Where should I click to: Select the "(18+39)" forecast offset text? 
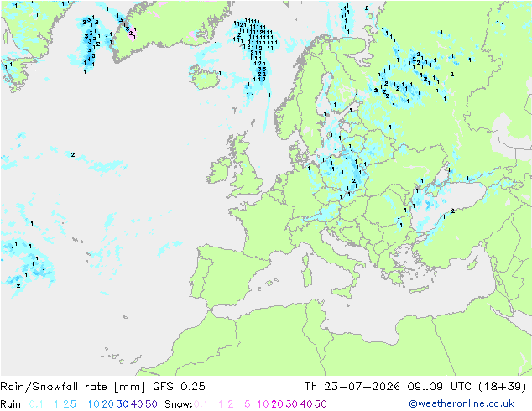point(503,387)
